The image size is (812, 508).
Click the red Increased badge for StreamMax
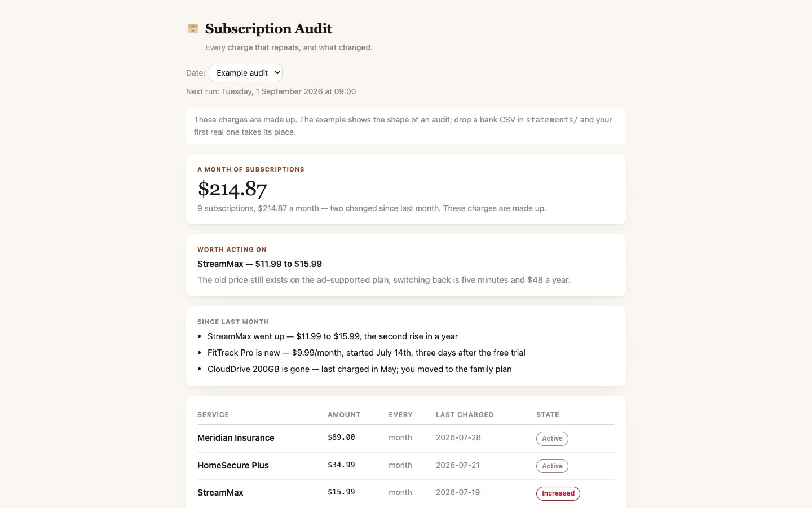tap(558, 493)
